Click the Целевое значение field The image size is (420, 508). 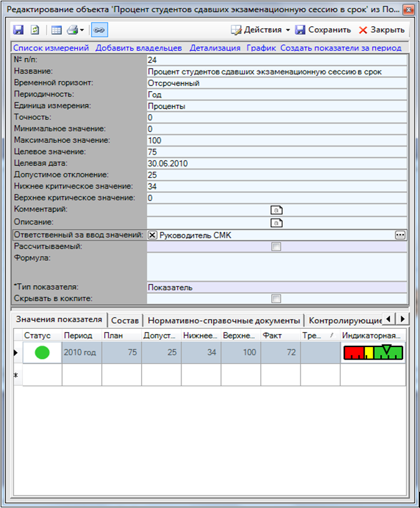pyautogui.click(x=276, y=152)
